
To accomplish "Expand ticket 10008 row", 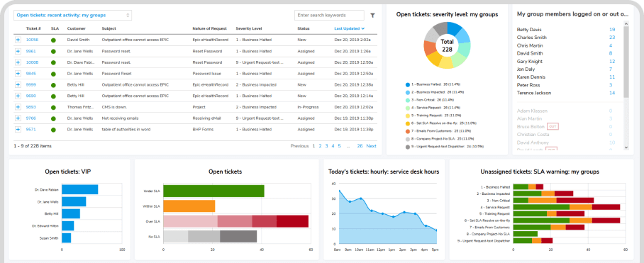I will 18,62.
